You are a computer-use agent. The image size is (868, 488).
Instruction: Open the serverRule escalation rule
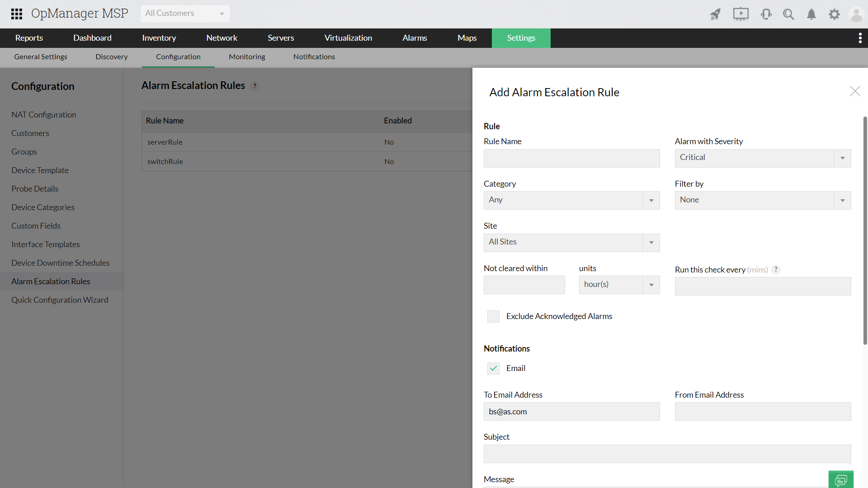[x=165, y=142]
